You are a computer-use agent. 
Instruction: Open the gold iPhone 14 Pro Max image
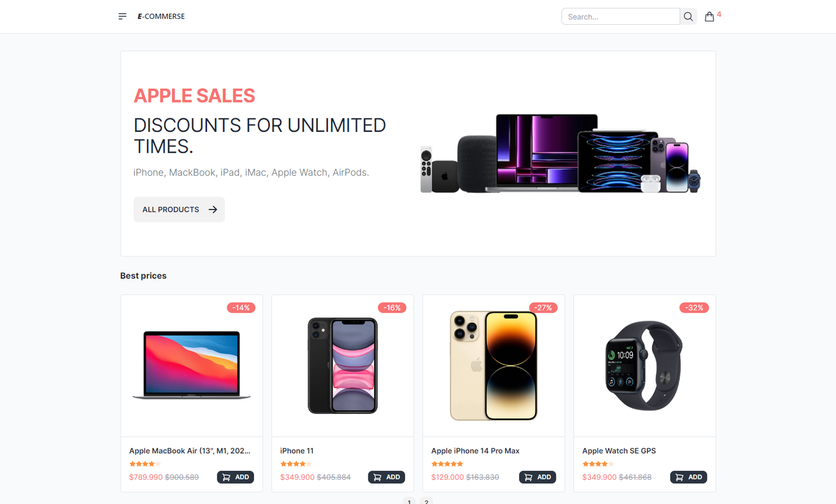tap(494, 366)
